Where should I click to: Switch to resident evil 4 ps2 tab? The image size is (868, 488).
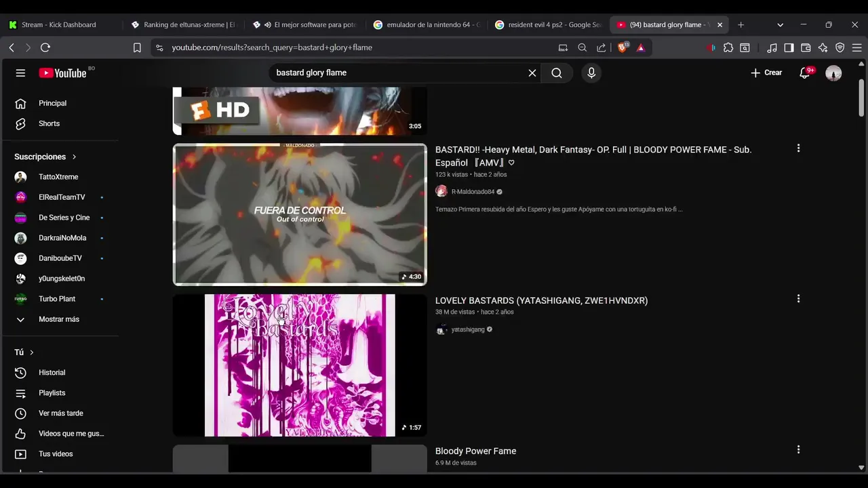(548, 24)
